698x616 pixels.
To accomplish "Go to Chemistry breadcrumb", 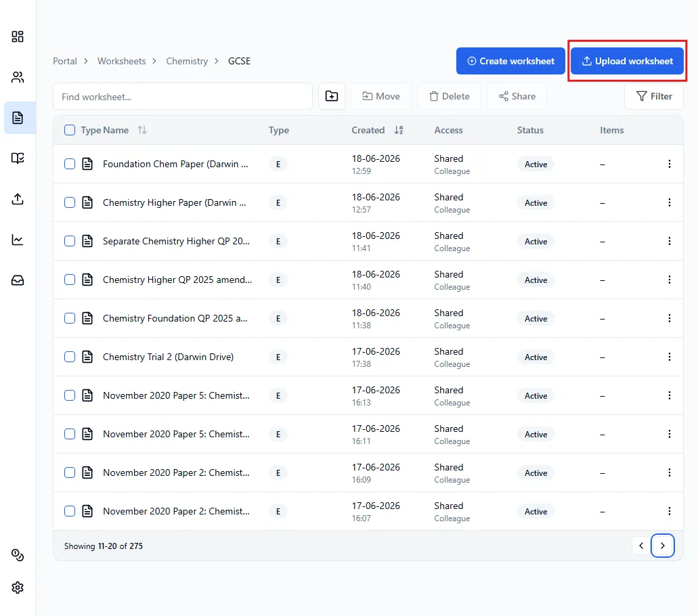I will click(x=187, y=61).
